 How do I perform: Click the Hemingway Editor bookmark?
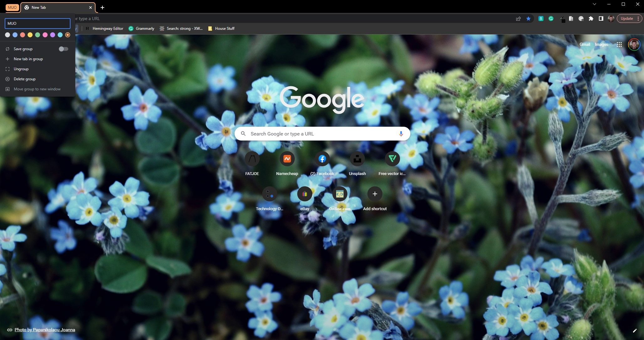point(108,28)
